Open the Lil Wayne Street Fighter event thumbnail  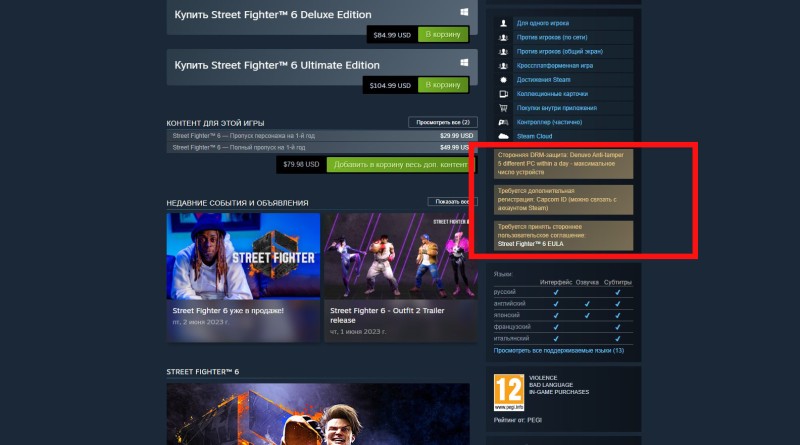(243, 256)
